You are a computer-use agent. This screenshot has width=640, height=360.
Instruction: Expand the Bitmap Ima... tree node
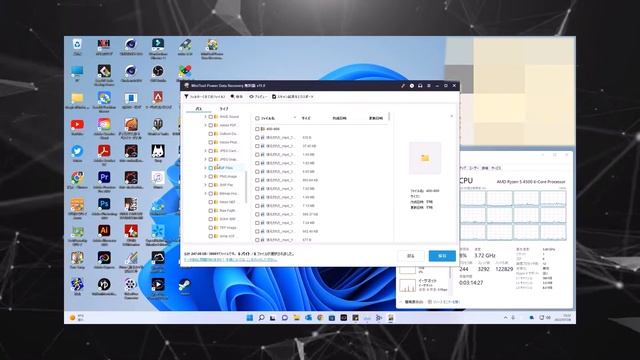pyautogui.click(x=205, y=193)
